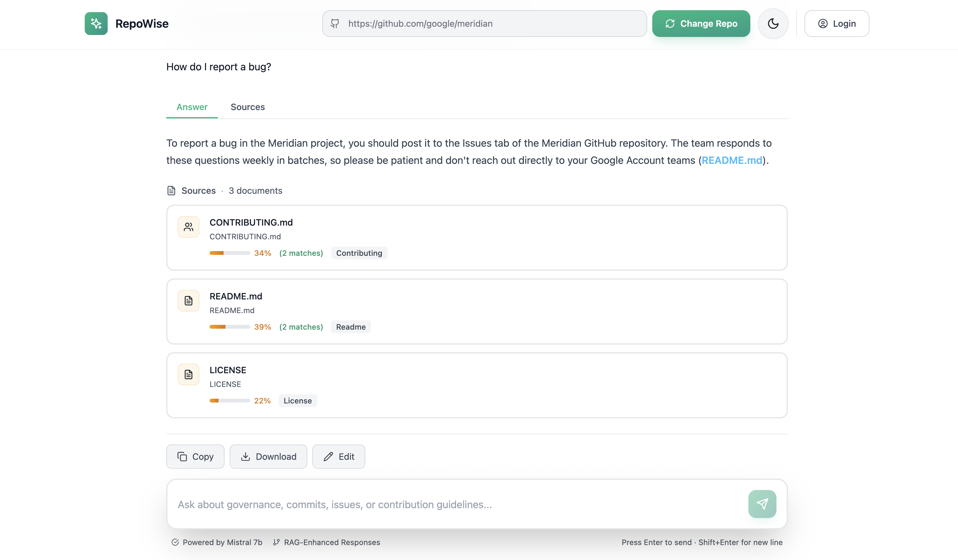Send message using the paper plane icon
This screenshot has width=958, height=560.
[x=762, y=504]
